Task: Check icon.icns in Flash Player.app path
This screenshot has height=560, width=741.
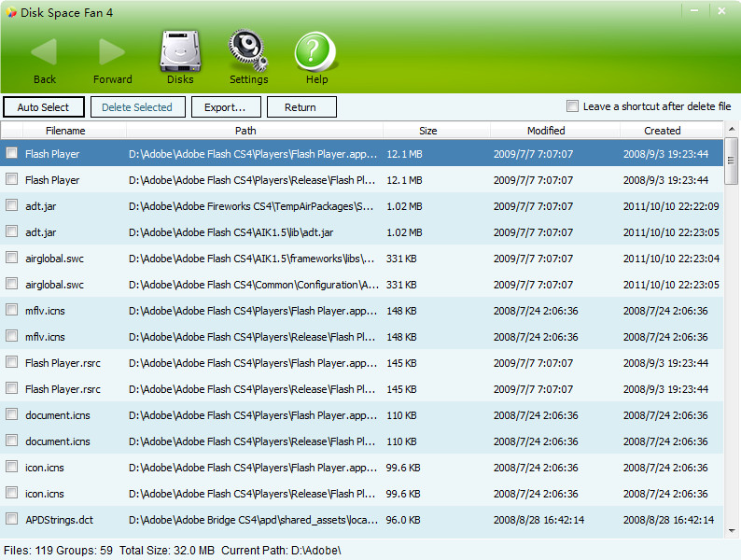Action: pos(12,467)
